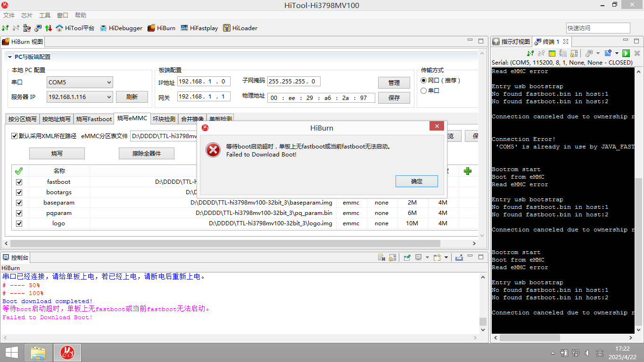Click the green play button in terminal toolbar
The width and height of the screenshot is (644, 362).
[626, 53]
